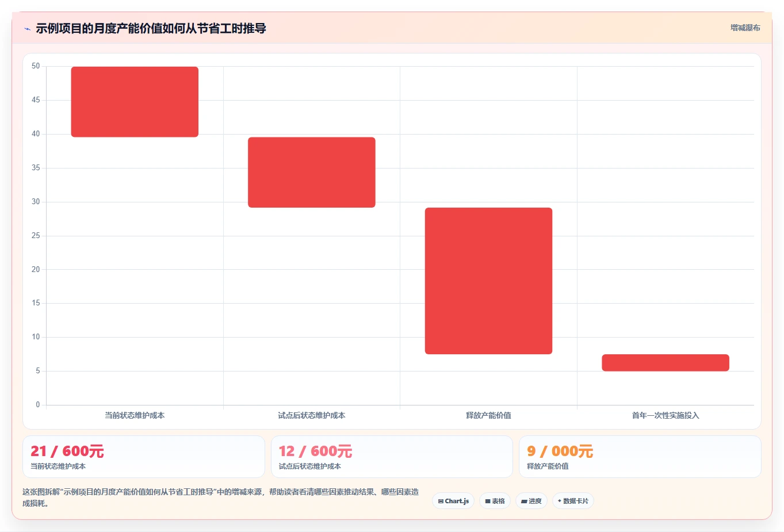Click the description paragraph starting 这张图拆解
Viewport: 784px width, 532px height.
pos(220,497)
